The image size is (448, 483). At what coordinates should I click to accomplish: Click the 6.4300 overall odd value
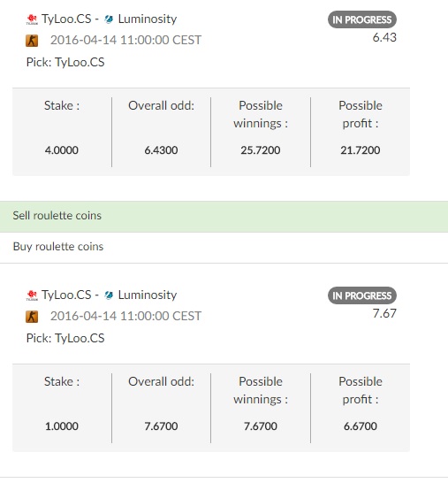tap(161, 150)
